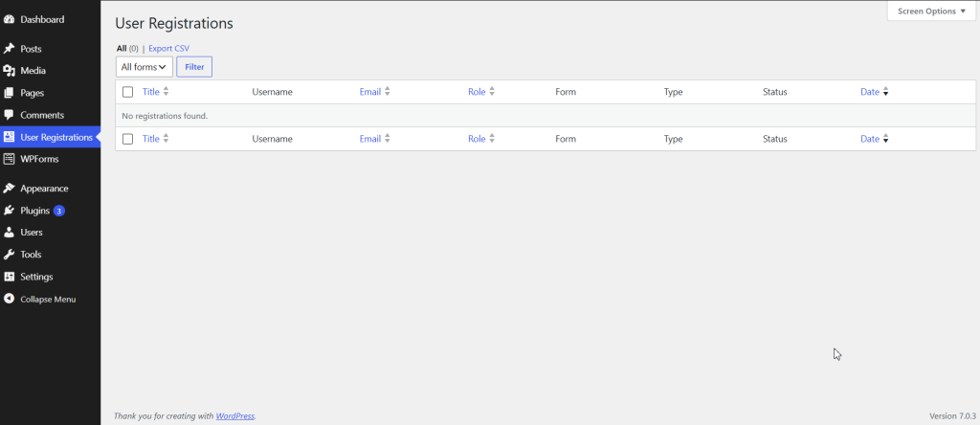Tick the select-all checkbox in table footer

[128, 139]
